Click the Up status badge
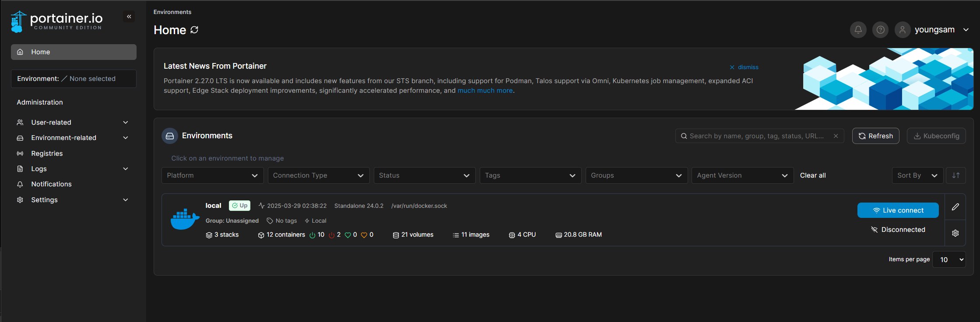The width and height of the screenshot is (980, 322). [x=239, y=206]
